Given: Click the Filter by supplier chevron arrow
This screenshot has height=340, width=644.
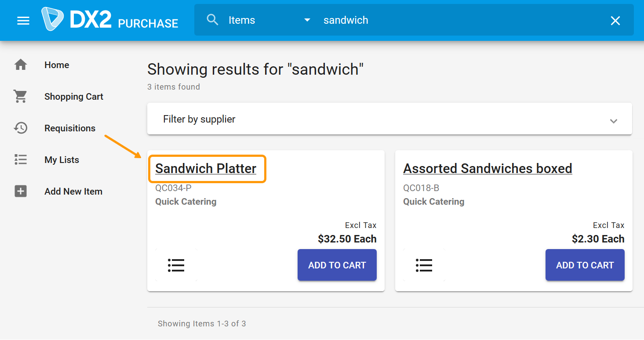Looking at the screenshot, I should point(614,121).
